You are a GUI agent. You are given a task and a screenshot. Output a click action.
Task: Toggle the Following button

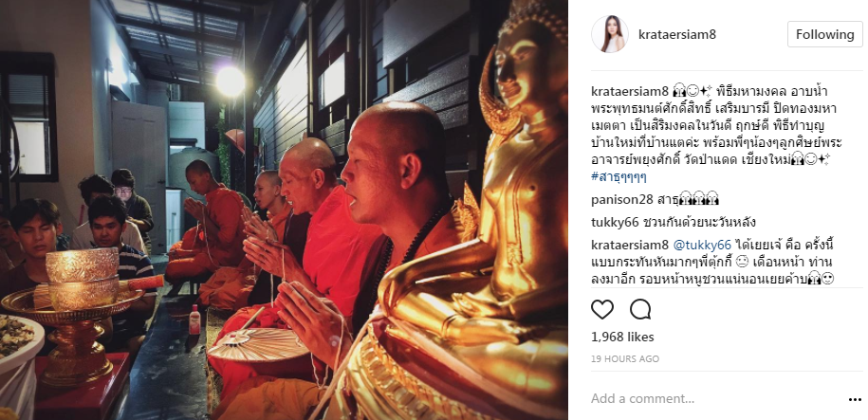click(824, 34)
